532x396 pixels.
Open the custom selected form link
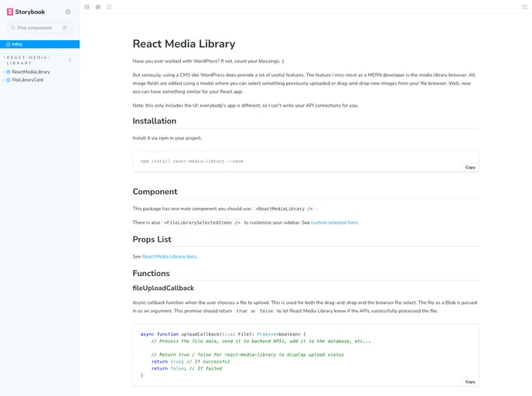pos(334,223)
